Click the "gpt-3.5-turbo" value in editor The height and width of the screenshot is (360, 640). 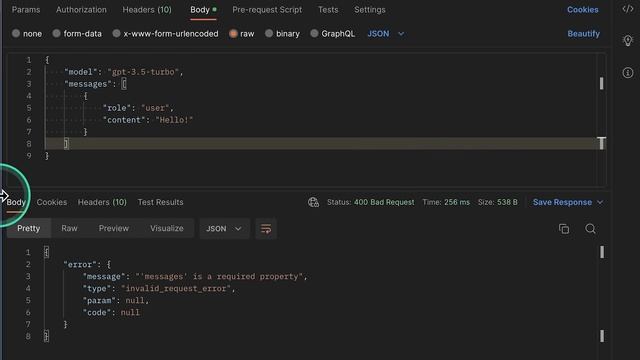click(x=143, y=72)
